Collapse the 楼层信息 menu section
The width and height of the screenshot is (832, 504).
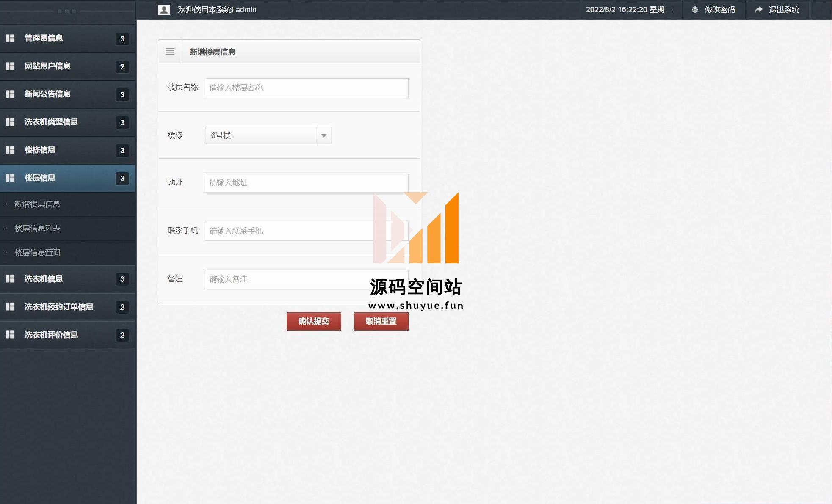40,178
